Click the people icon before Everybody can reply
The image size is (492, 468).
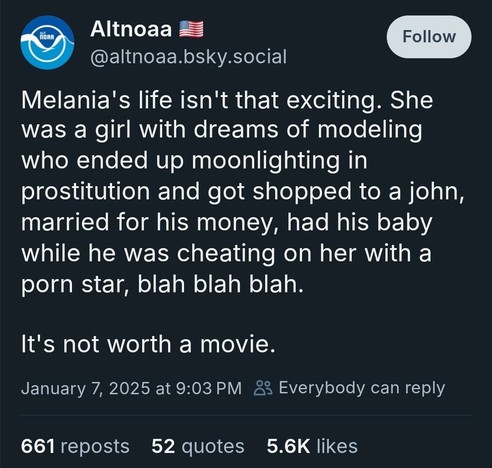(x=263, y=388)
